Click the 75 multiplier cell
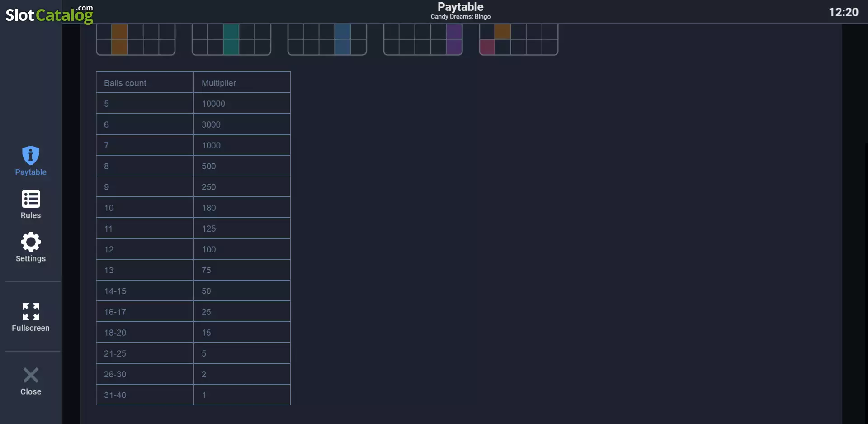 [x=242, y=270]
